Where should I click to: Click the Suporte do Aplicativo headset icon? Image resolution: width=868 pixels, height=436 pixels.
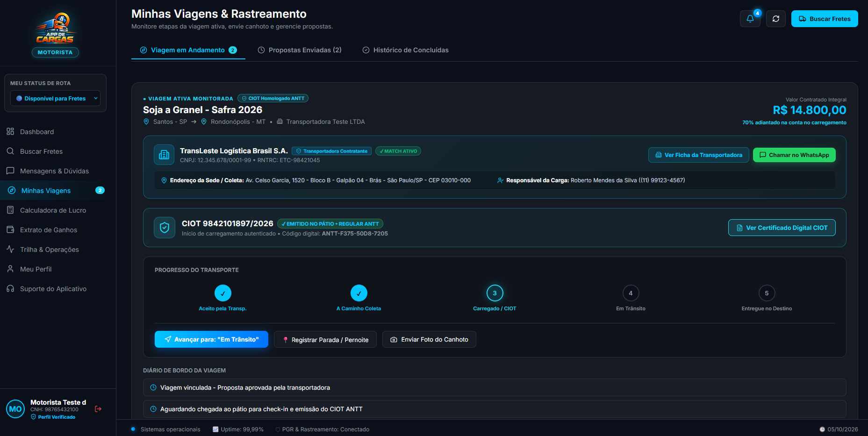tap(10, 289)
